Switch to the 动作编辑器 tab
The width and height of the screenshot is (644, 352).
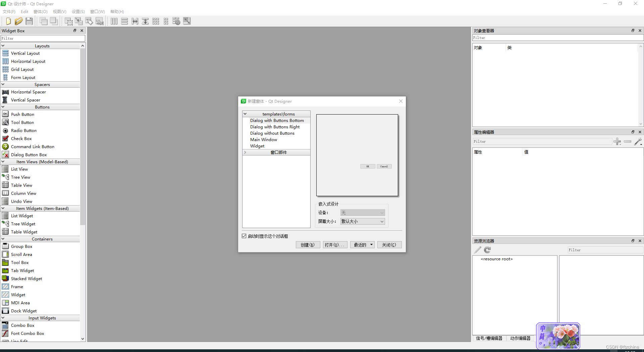tap(520, 338)
